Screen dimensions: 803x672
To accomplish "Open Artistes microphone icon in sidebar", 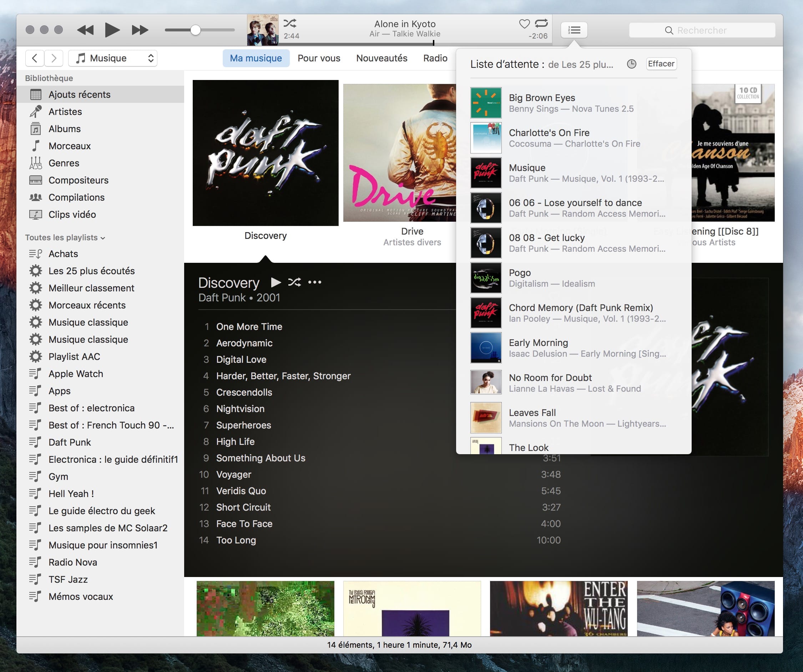I will [36, 112].
